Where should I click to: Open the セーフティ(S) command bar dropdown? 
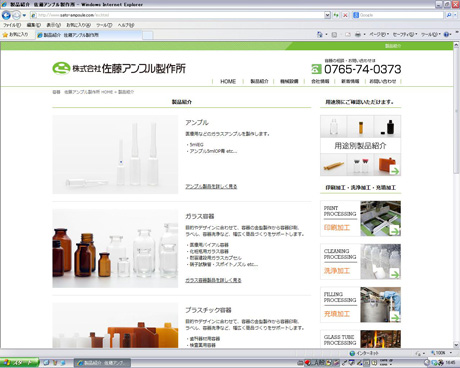405,34
